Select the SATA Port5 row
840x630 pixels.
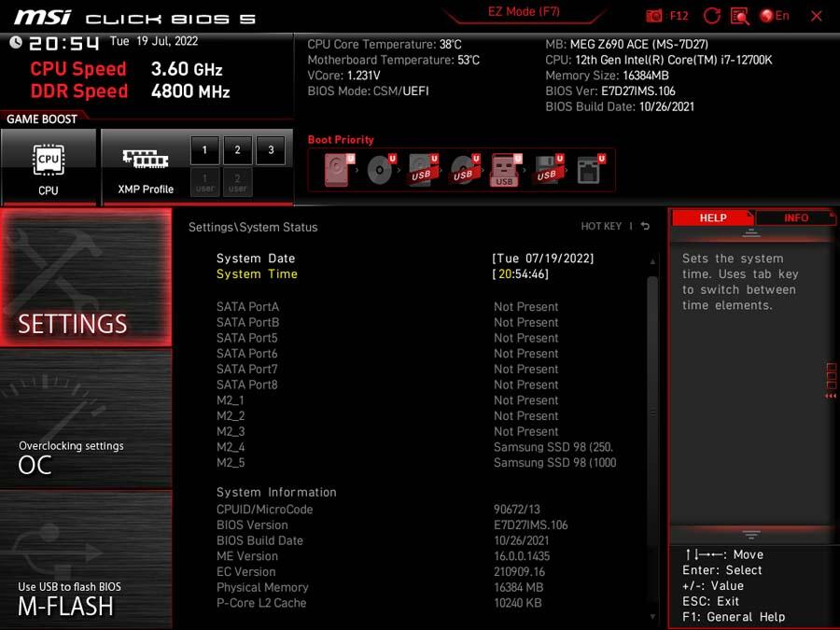(x=416, y=338)
